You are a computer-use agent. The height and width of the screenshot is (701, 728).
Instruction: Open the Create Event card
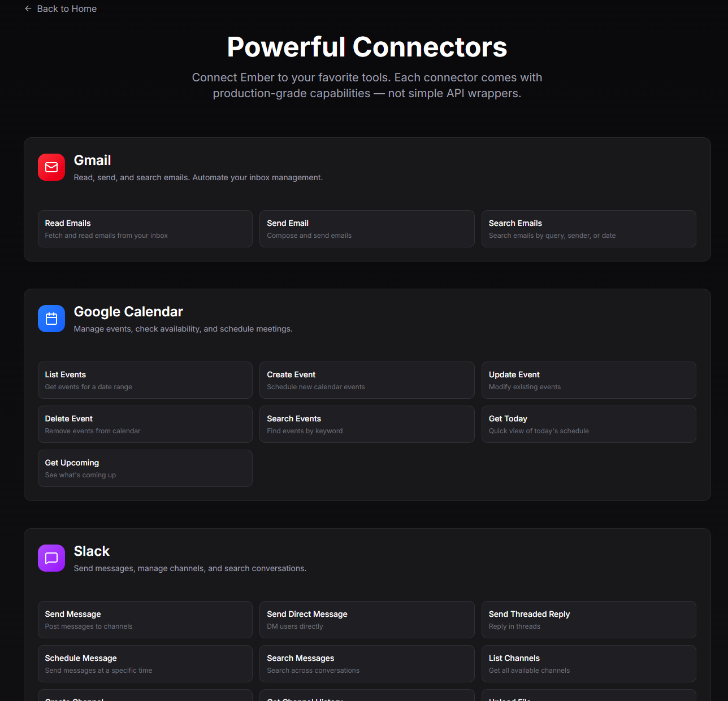(367, 380)
